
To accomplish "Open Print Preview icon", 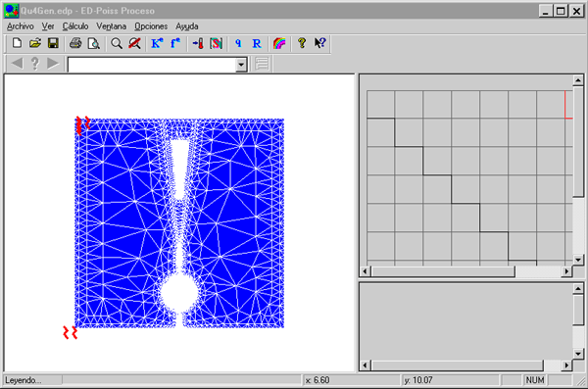I will 94,43.
